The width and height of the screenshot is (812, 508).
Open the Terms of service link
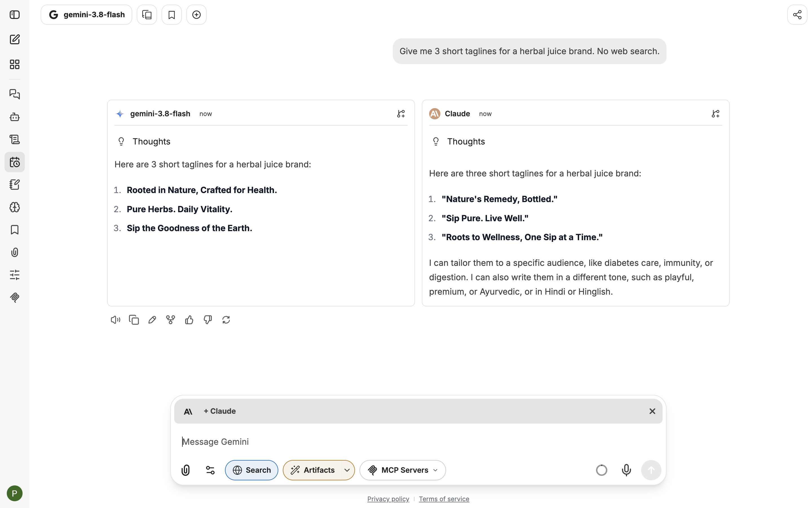(444, 499)
